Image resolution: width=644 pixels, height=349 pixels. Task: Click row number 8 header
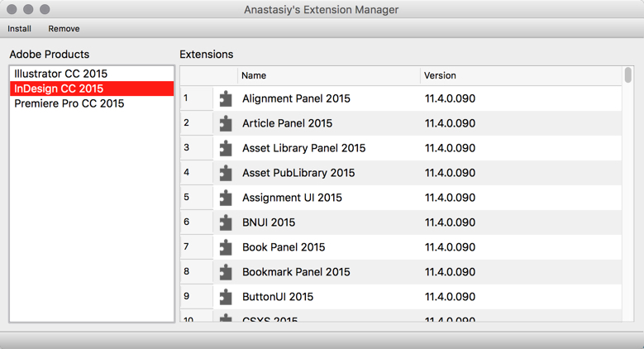point(196,271)
